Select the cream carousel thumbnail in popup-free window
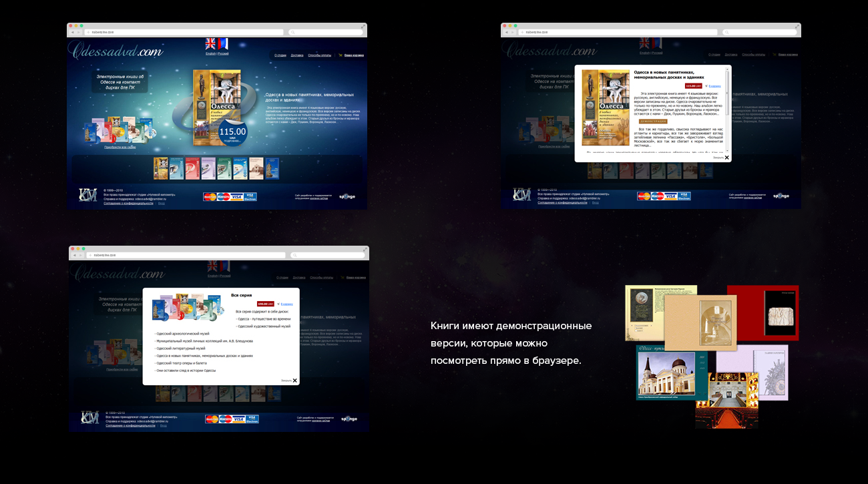The height and width of the screenshot is (484, 868). (x=256, y=168)
